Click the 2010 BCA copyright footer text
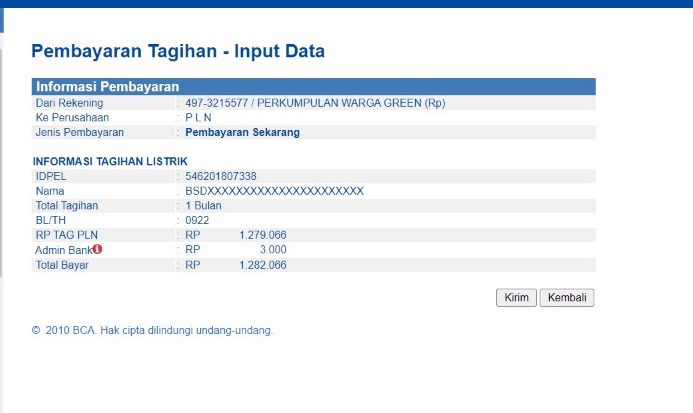 [x=152, y=330]
